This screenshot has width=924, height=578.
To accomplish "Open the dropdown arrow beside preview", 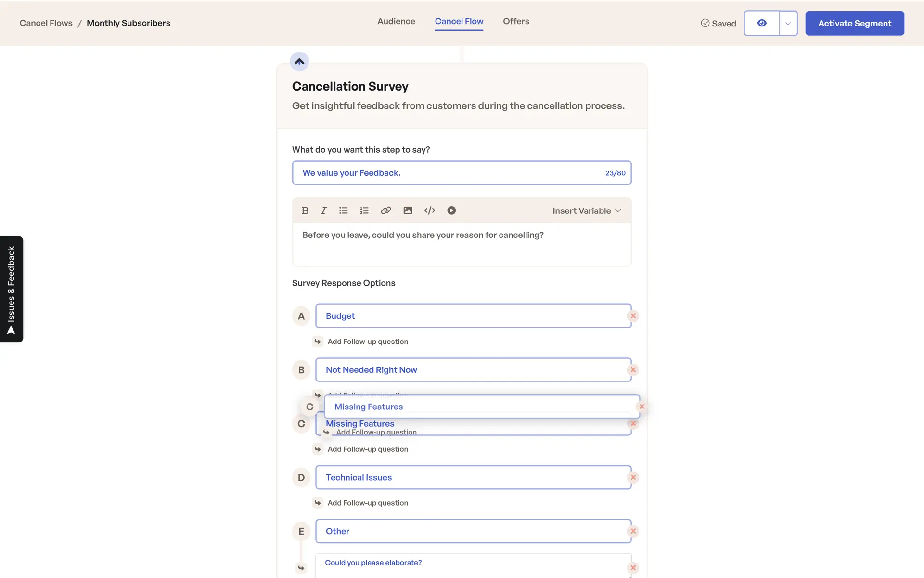I will point(788,23).
